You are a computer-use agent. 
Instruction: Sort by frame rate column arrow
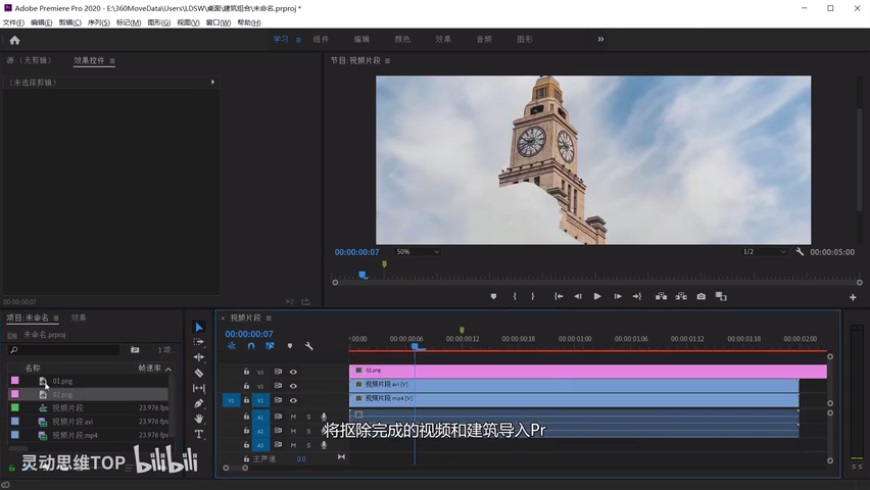pyautogui.click(x=168, y=368)
